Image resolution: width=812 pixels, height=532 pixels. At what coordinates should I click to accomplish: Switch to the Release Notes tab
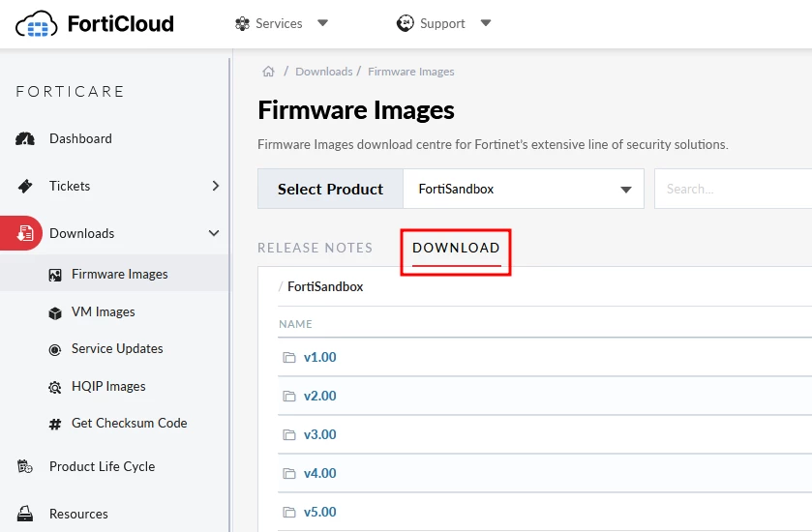[315, 248]
